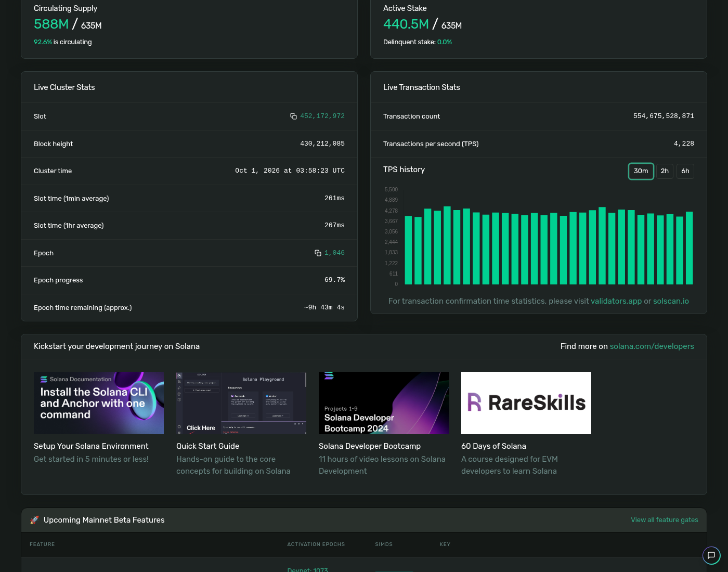Screen dimensions: 728x572
Task: Open the RareSkills course thumbnail
Action: click(x=526, y=403)
